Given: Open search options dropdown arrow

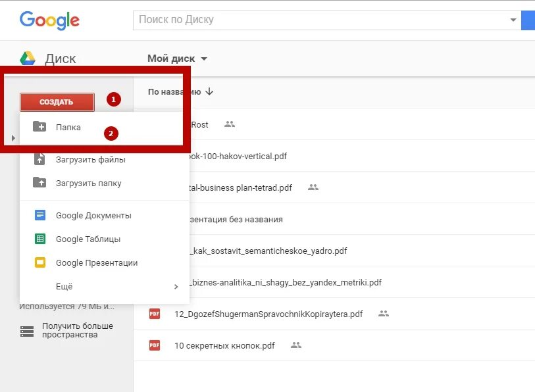Looking at the screenshot, I should click(513, 20).
